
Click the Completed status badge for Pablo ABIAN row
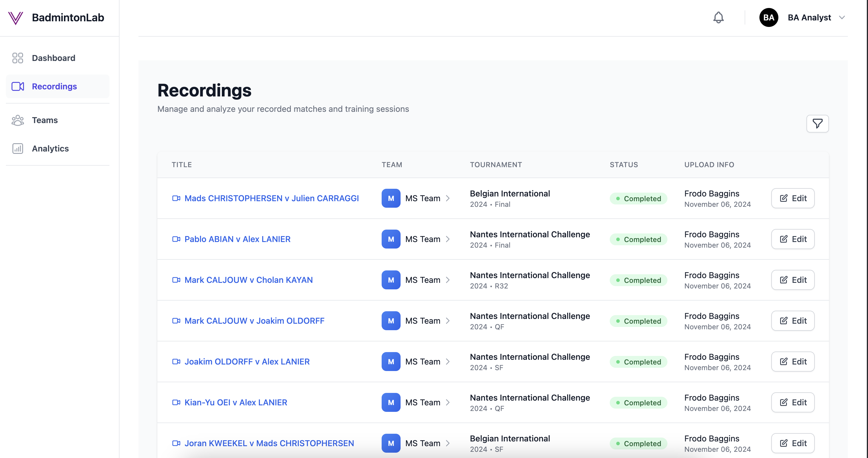[x=638, y=239]
